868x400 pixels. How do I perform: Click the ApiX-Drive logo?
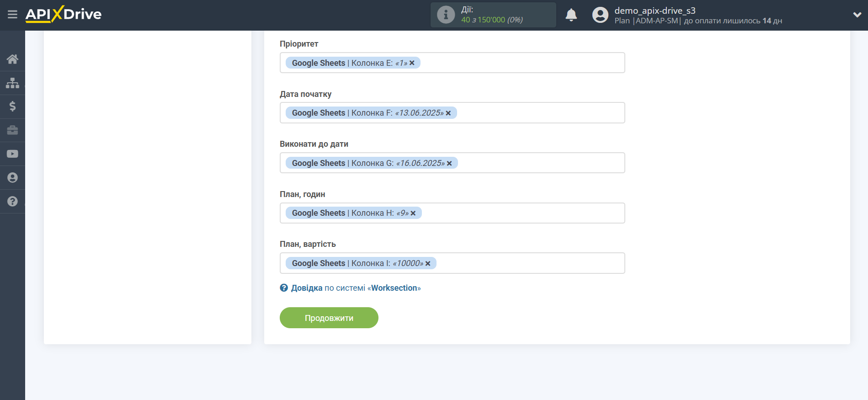tap(64, 14)
